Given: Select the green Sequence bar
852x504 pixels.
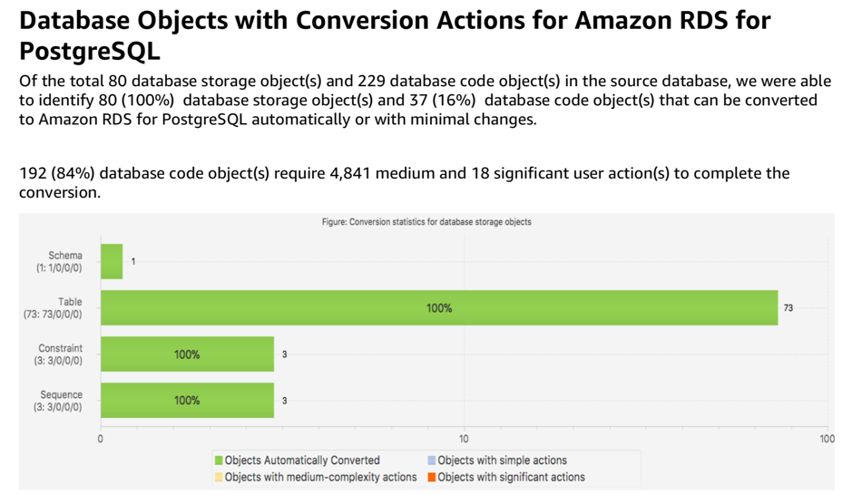Looking at the screenshot, I should coord(187,401).
